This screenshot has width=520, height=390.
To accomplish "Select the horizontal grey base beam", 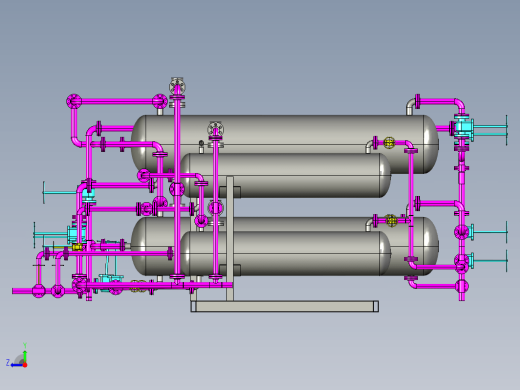I will coord(285,306).
